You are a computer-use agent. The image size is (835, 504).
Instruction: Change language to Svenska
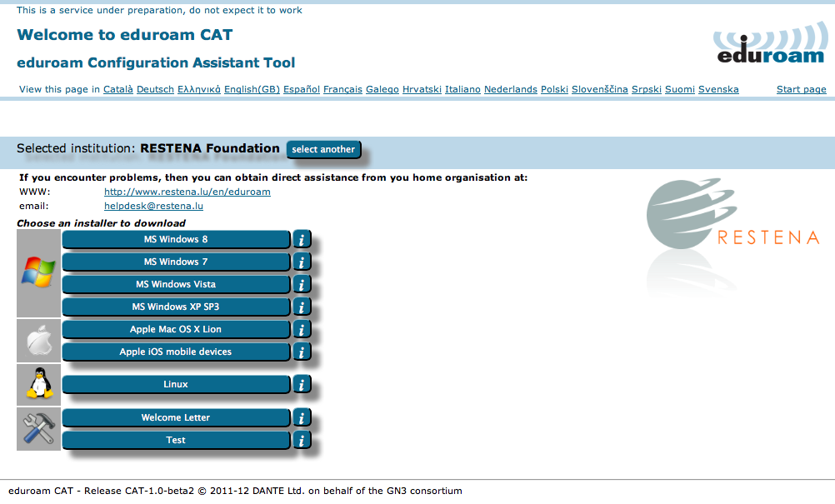click(718, 90)
